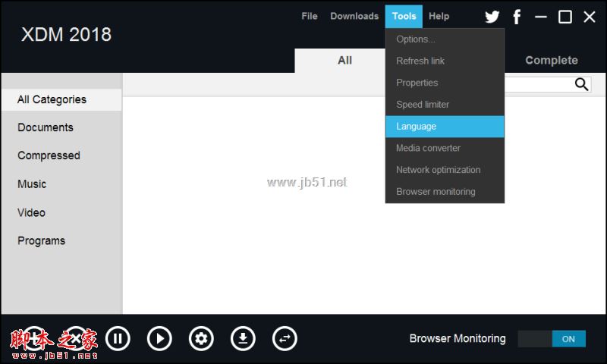Open the Help menu

click(439, 16)
